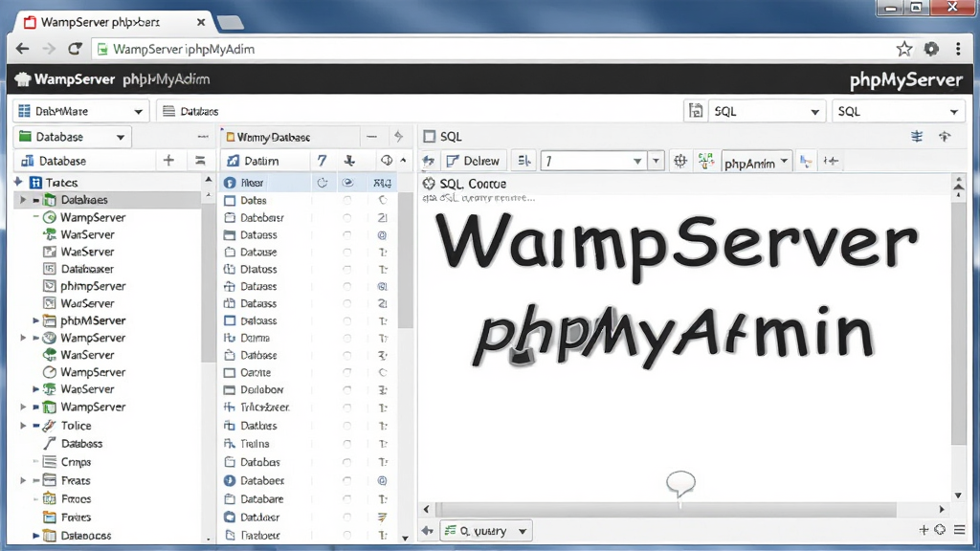
Task: Open the first SQL dropdown in top bar
Action: 767,111
